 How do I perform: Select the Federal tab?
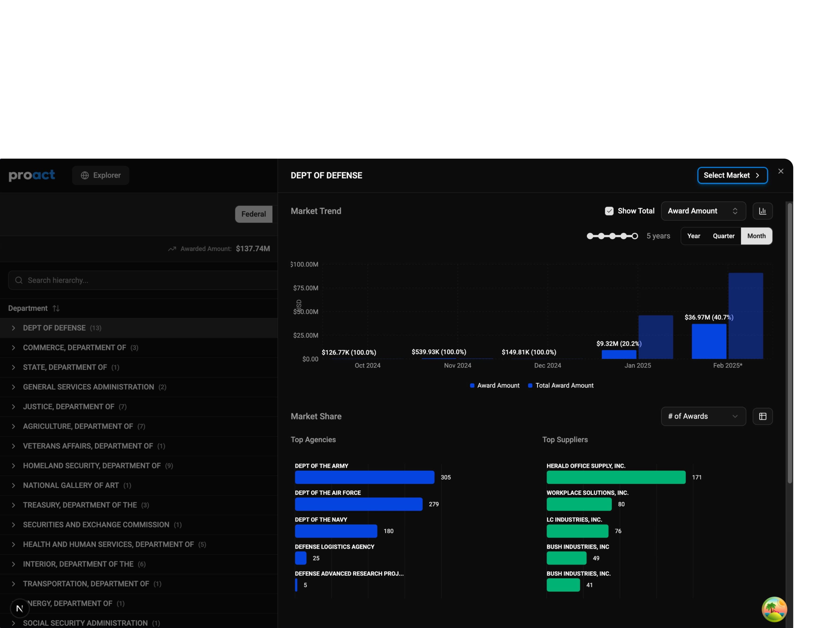(x=254, y=214)
